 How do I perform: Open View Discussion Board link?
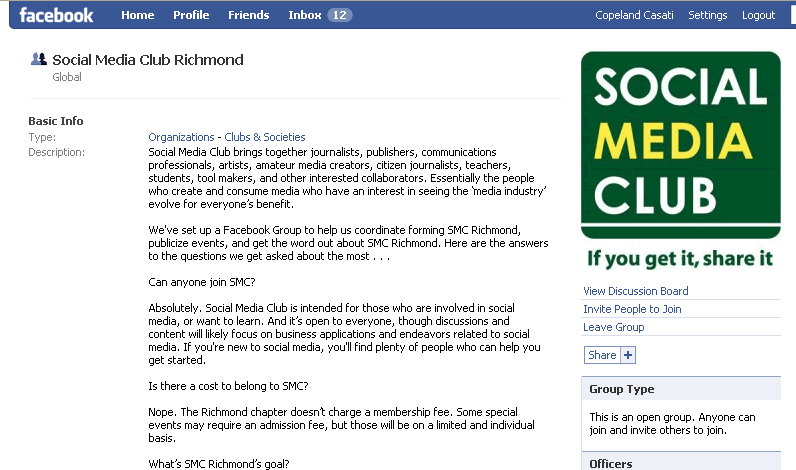(636, 291)
